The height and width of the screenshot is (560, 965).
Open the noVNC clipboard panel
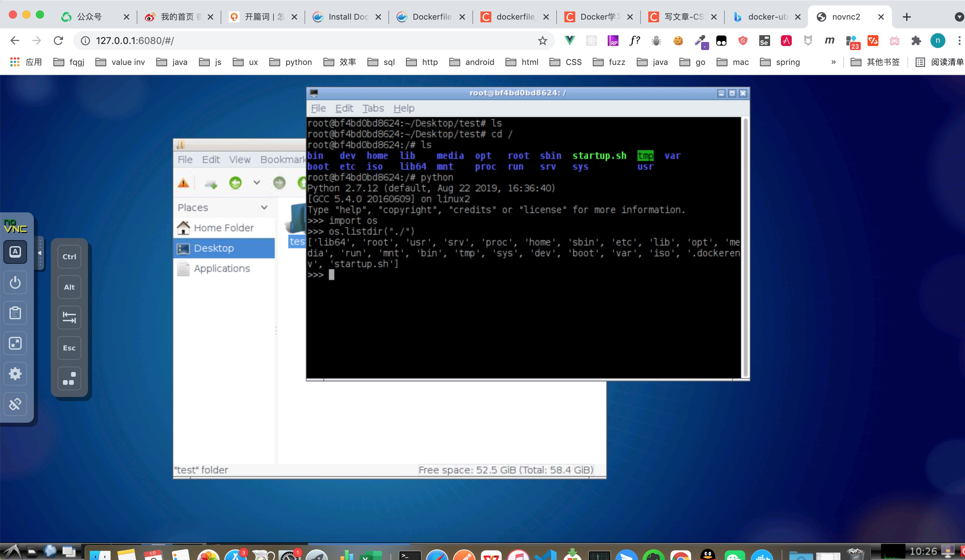tap(15, 313)
